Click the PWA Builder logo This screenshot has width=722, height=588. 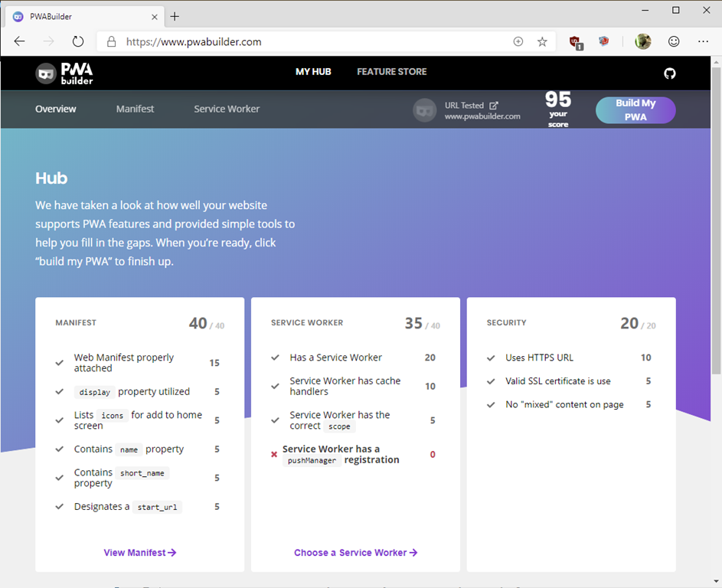click(64, 73)
